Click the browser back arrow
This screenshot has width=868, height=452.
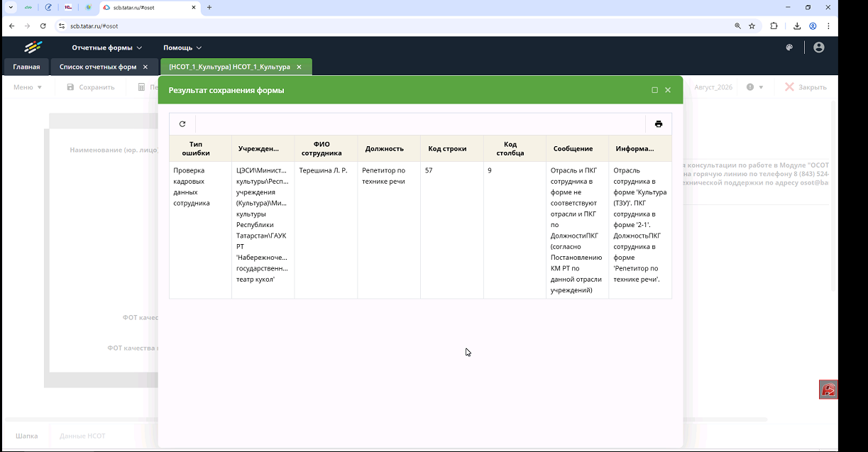point(12,26)
